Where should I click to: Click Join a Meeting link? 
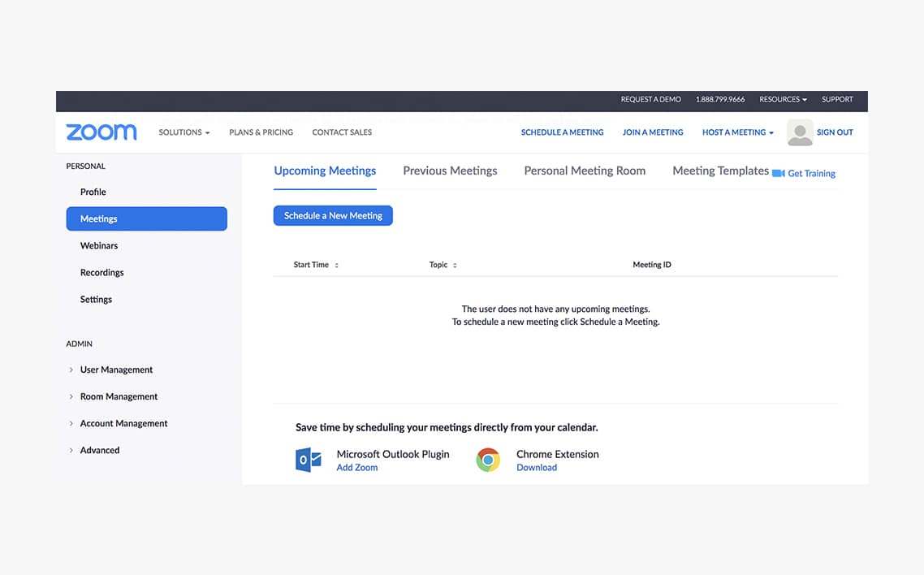pos(653,132)
